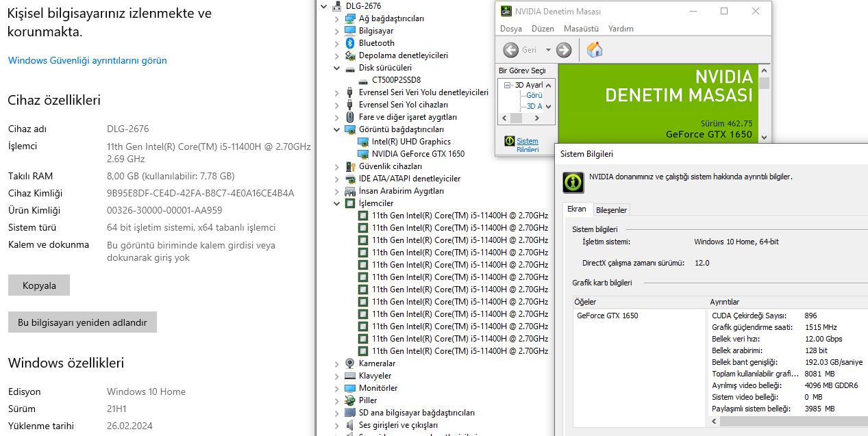Click the Disk sürücüleri category icon
Screen dimensions: 868x436
(x=350, y=68)
